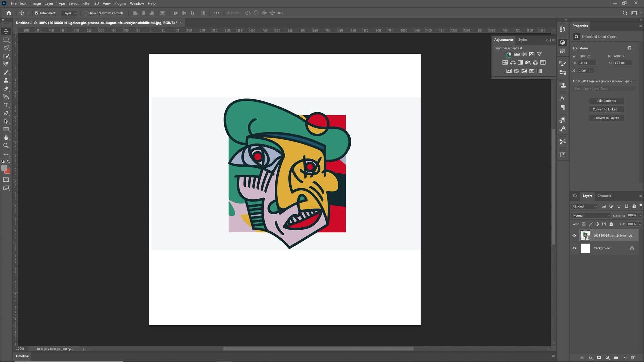The image size is (644, 362).
Task: Click the foreground color swatch
Action: click(4, 168)
